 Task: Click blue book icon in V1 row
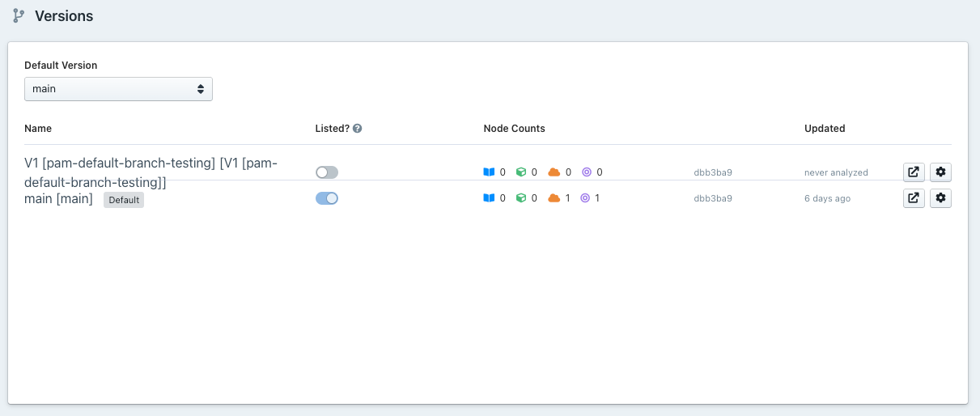tap(488, 172)
